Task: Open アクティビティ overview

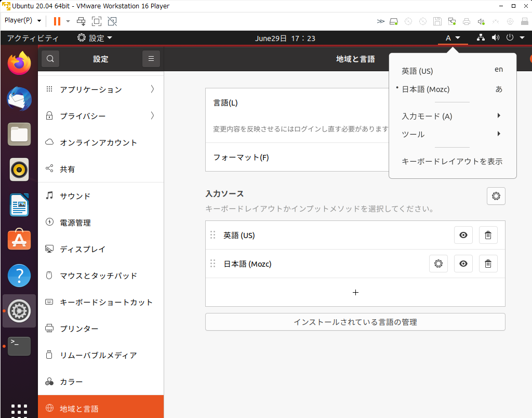Action: coord(33,38)
